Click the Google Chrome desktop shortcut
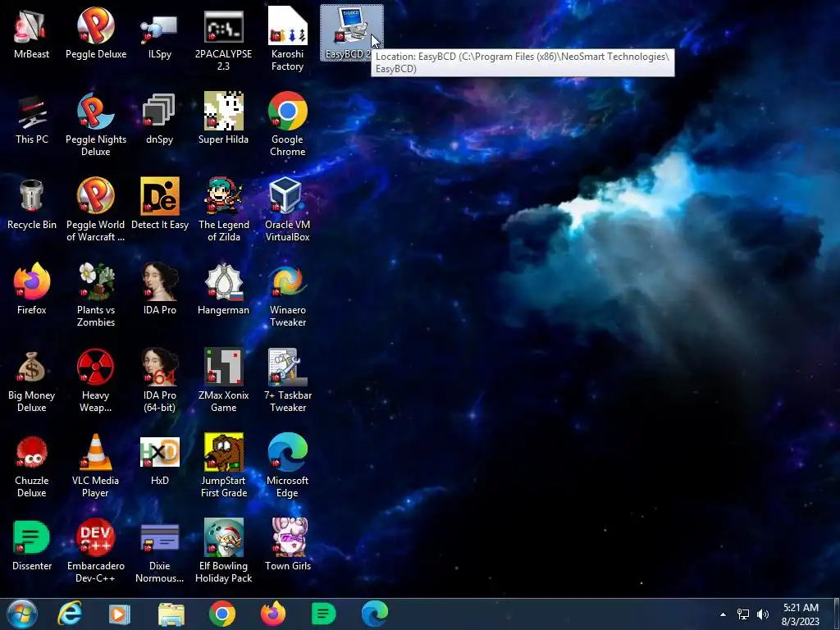This screenshot has height=630, width=840. point(288,125)
